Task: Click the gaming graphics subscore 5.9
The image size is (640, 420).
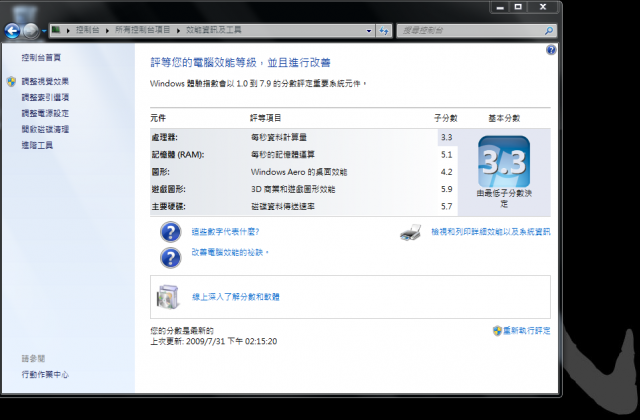Action: (x=447, y=189)
